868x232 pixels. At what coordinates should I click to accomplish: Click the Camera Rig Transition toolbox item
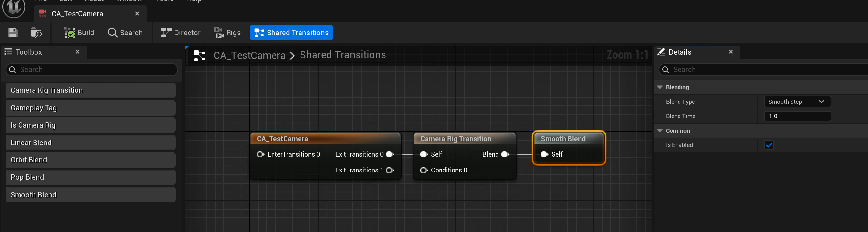click(x=91, y=90)
